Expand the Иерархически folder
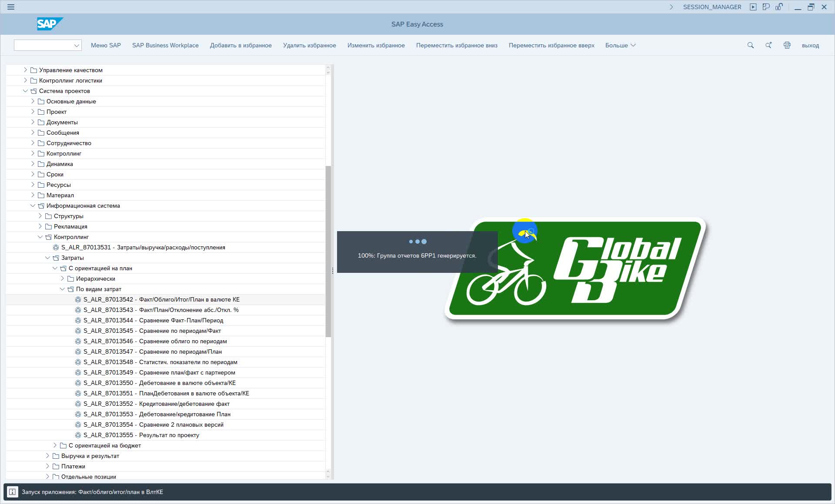The width and height of the screenshot is (835, 504). 62,278
